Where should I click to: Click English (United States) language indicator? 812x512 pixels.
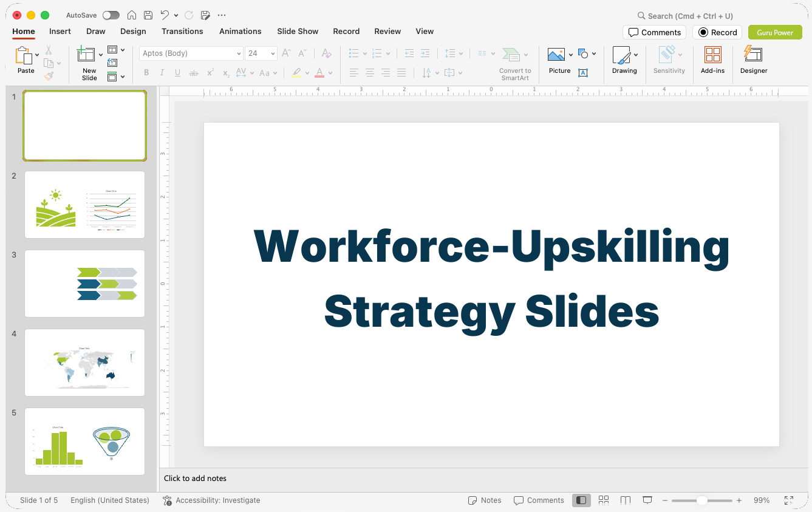pyautogui.click(x=110, y=500)
